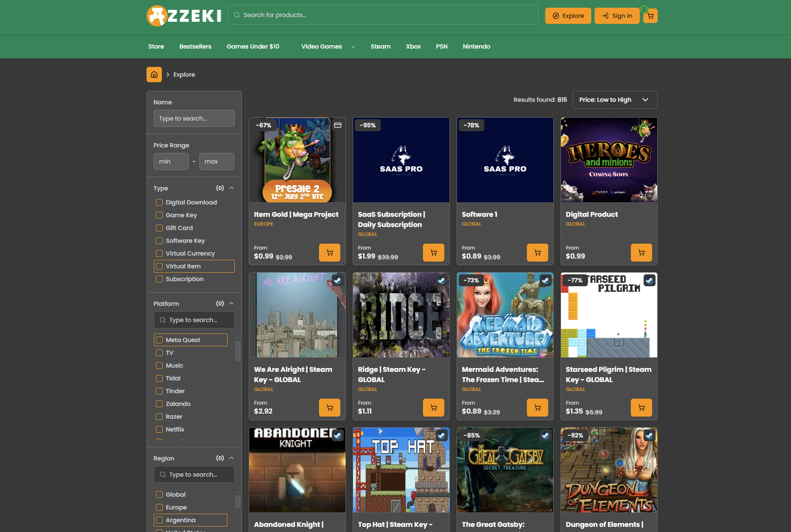Click Steam badge on Starseed Pilgrim card
Viewport: 791px width, 532px height.
(x=649, y=280)
